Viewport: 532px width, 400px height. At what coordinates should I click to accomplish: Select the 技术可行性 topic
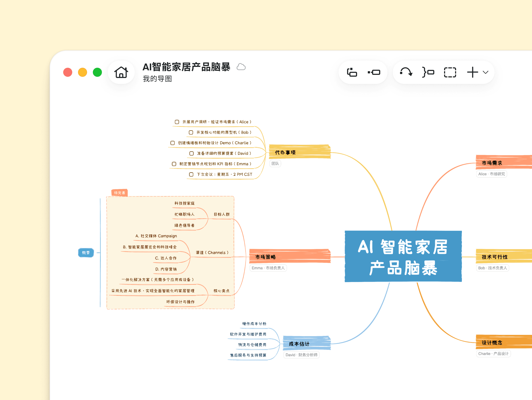click(x=504, y=257)
